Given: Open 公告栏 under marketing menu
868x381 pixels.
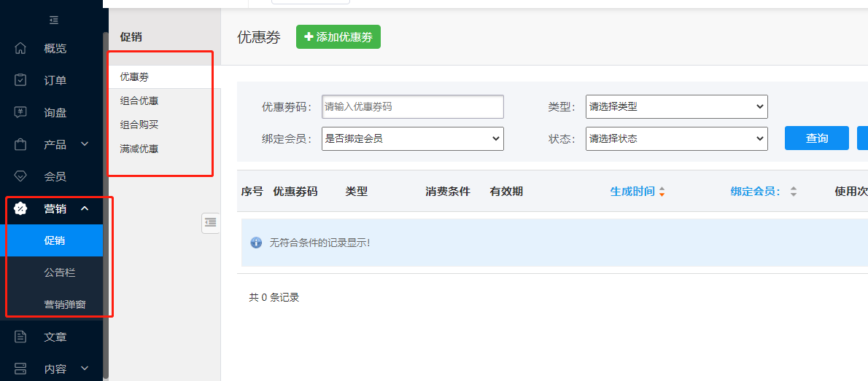Looking at the screenshot, I should 60,272.
